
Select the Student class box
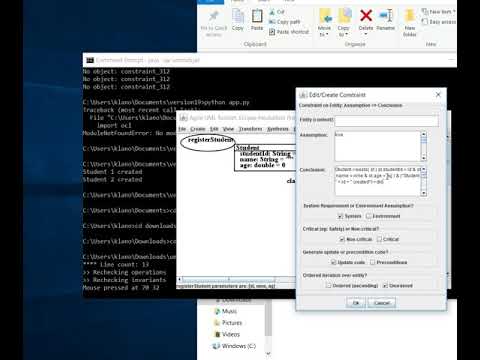point(265,158)
